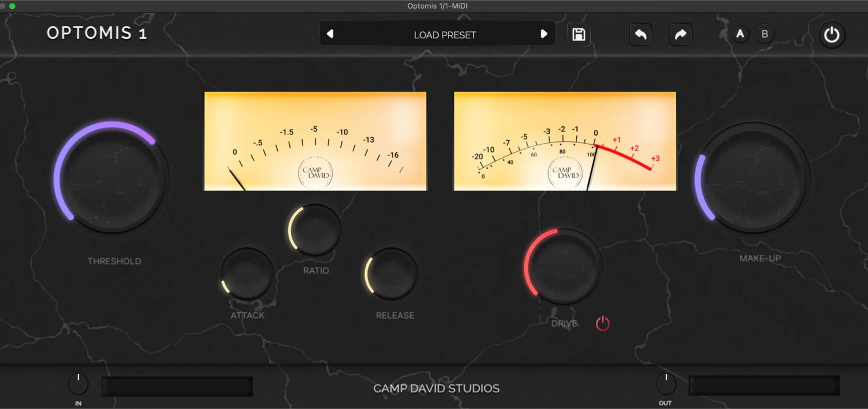Click the output level VU meter

565,141
